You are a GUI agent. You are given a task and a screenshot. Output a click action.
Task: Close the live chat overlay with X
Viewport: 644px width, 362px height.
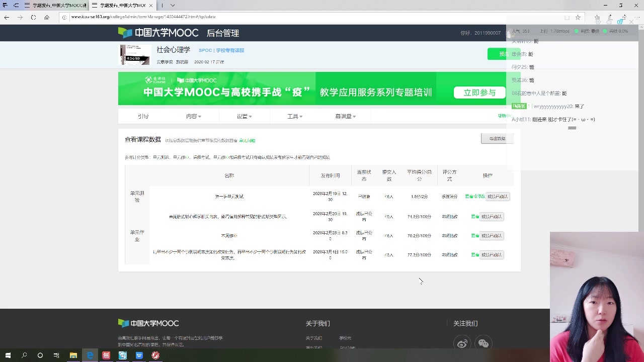pyautogui.click(x=631, y=22)
